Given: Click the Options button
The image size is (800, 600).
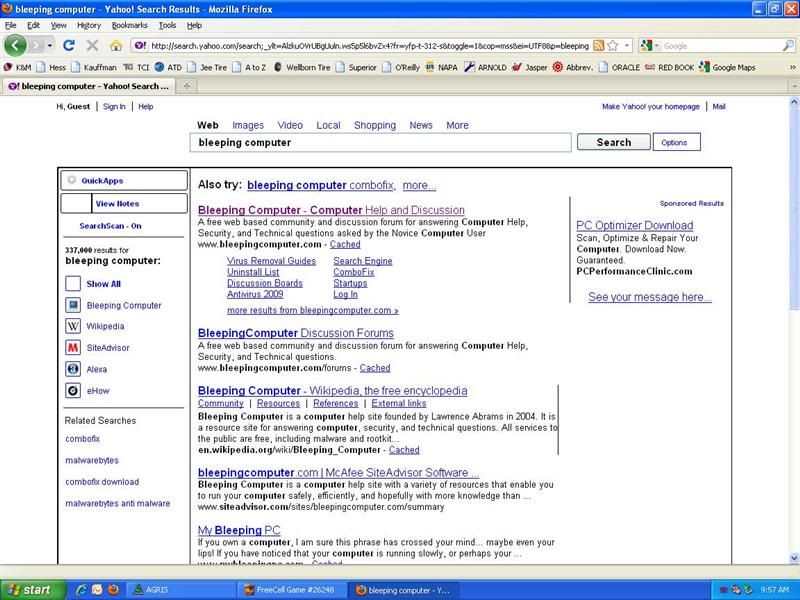Looking at the screenshot, I should point(677,142).
